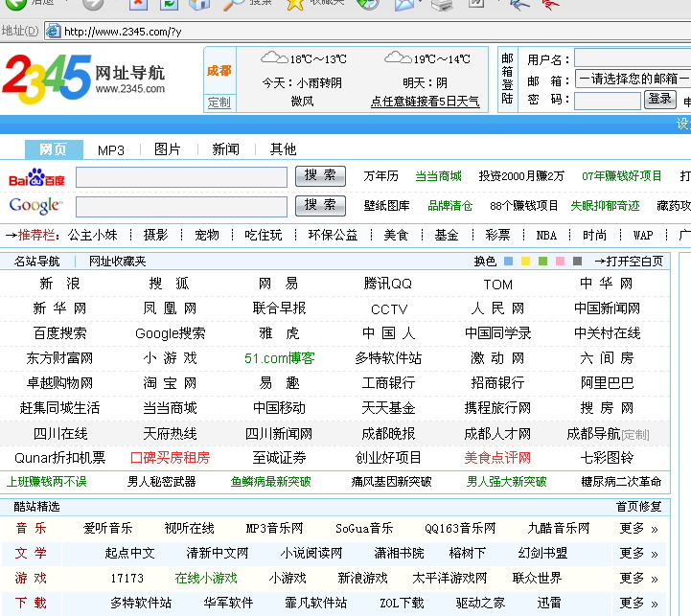Click the Google search input field
This screenshot has width=691, height=616.
181,206
